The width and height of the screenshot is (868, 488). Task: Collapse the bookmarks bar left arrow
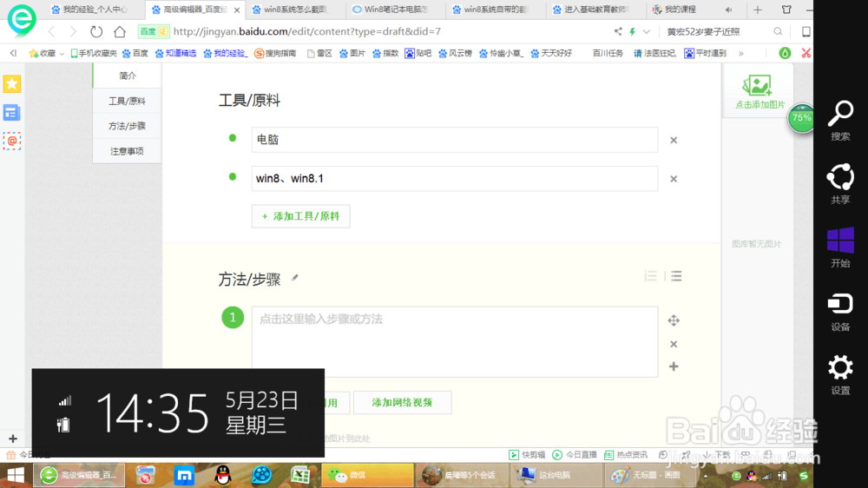click(x=13, y=53)
